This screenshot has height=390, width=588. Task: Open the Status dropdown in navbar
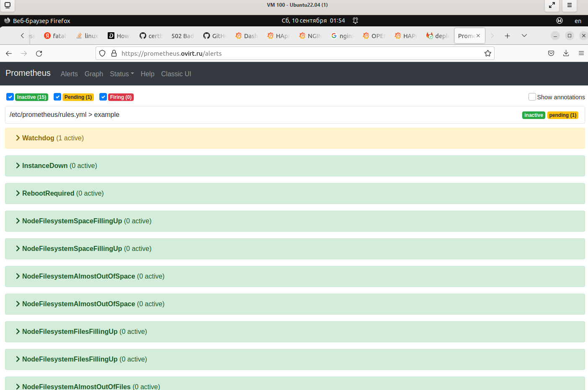tap(122, 74)
